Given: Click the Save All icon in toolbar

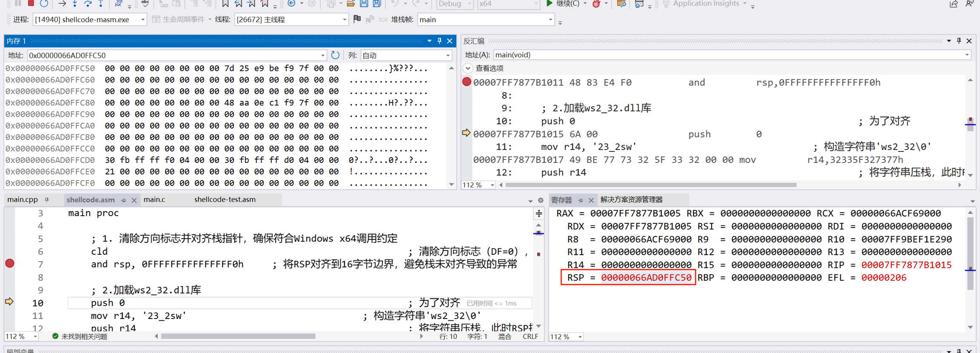Looking at the screenshot, I should coord(377,3).
